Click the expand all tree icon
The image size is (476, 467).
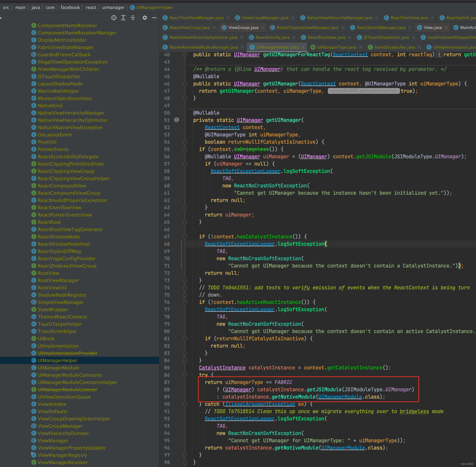(123, 18)
